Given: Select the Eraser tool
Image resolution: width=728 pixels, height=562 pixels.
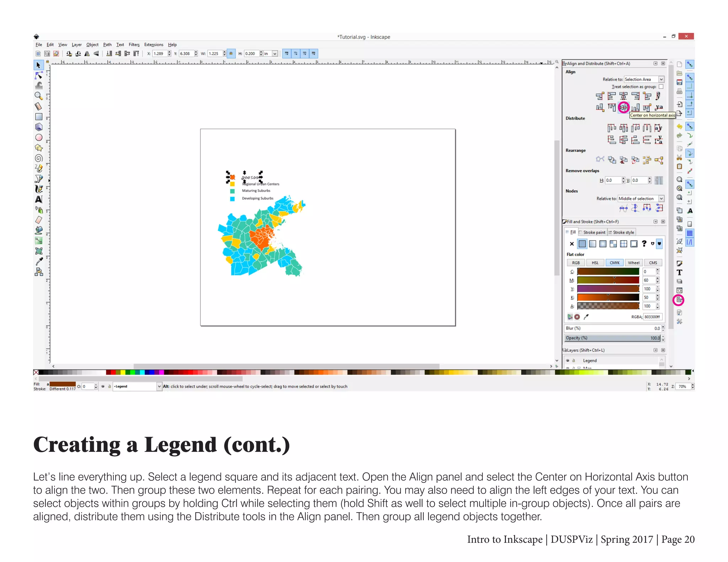Looking at the screenshot, I should [38, 220].
